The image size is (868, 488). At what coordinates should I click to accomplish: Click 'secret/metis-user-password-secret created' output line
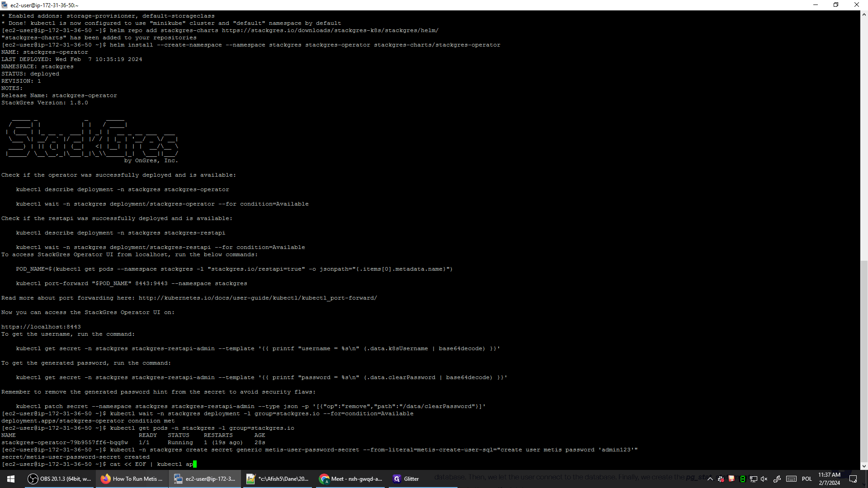75,457
